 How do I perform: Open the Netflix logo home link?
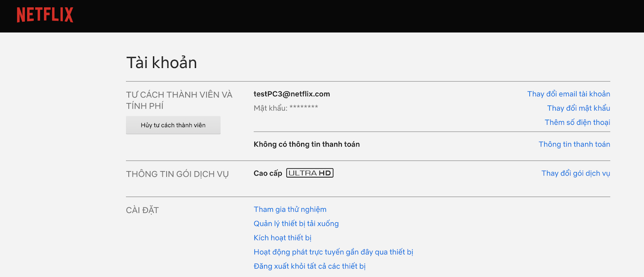pos(45,15)
